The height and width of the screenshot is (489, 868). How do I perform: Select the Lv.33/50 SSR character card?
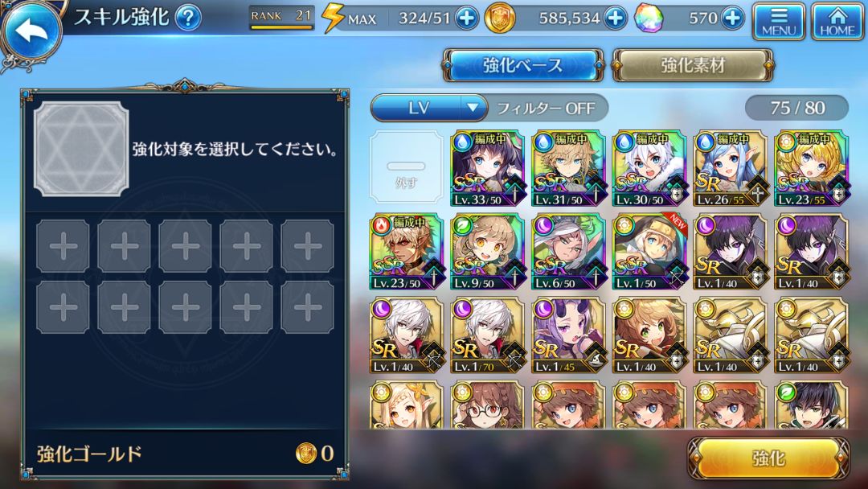click(x=487, y=168)
